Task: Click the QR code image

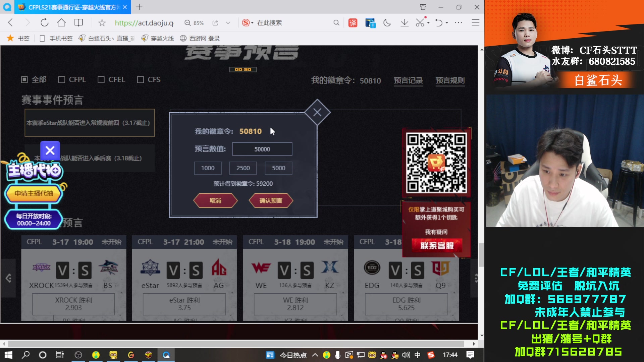Action: click(x=436, y=163)
